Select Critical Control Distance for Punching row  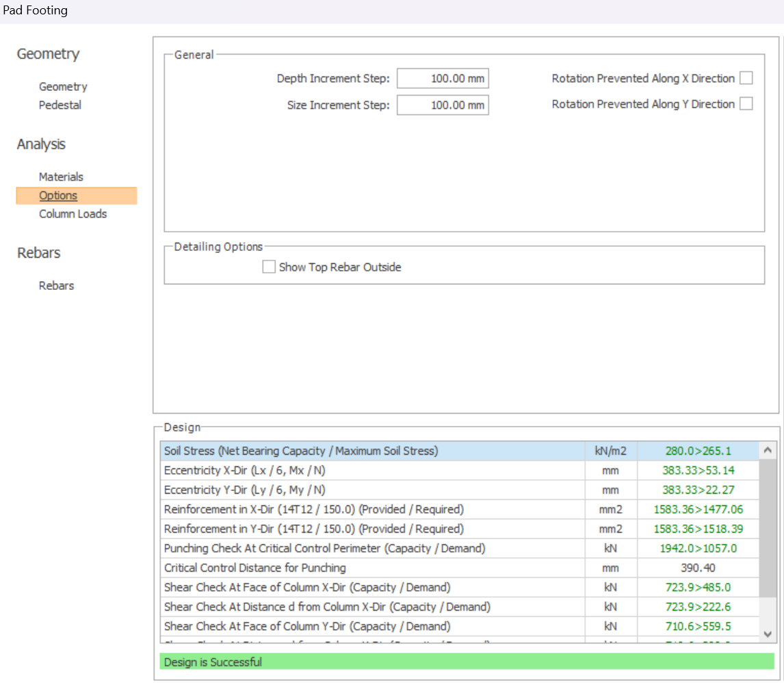pos(254,568)
